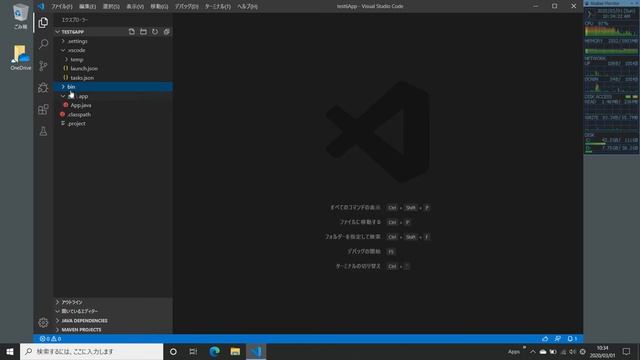The image size is (640, 360).
Task: Click the Cortana circle on the taskbar
Action: 173,351
